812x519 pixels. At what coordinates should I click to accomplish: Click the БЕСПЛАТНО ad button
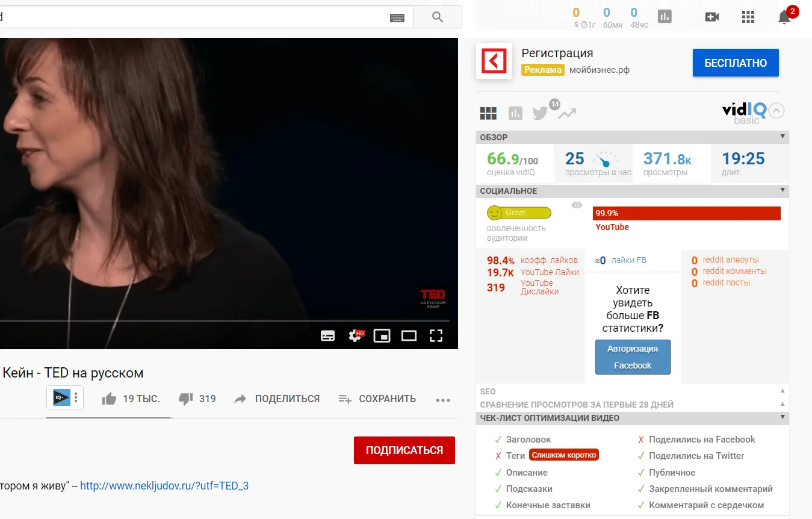[x=736, y=63]
